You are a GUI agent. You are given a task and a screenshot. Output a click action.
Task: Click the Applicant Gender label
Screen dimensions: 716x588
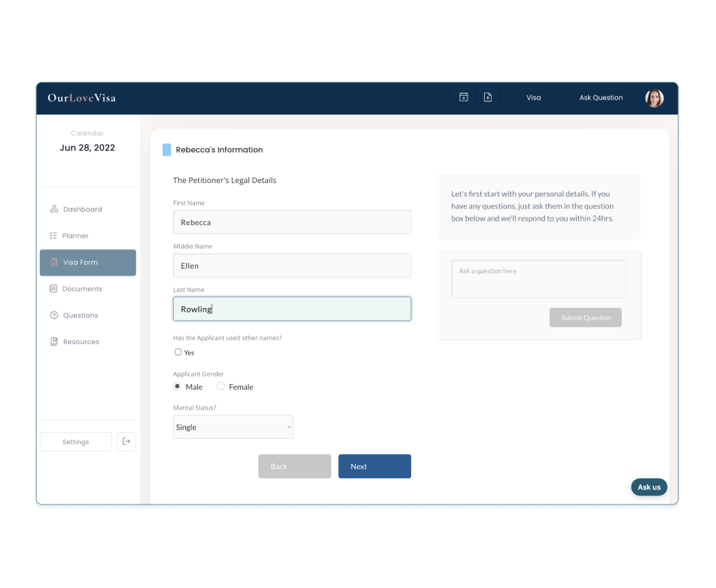pyautogui.click(x=198, y=374)
